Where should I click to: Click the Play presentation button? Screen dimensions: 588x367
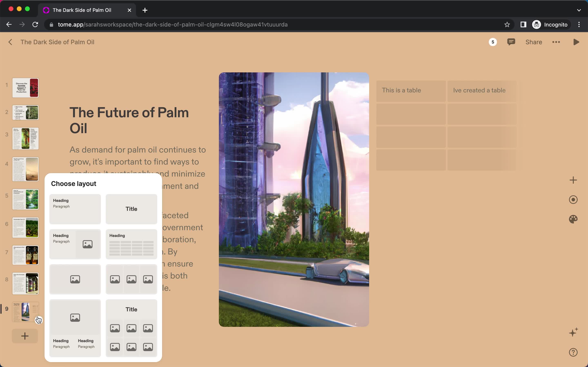pyautogui.click(x=576, y=42)
